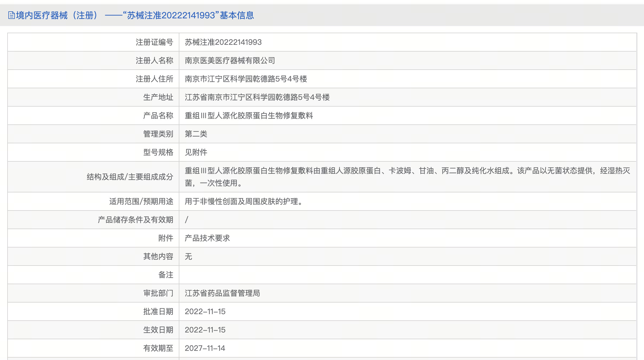
Task: Click the 结构及组成/主要组成成分 label
Action: tap(130, 177)
